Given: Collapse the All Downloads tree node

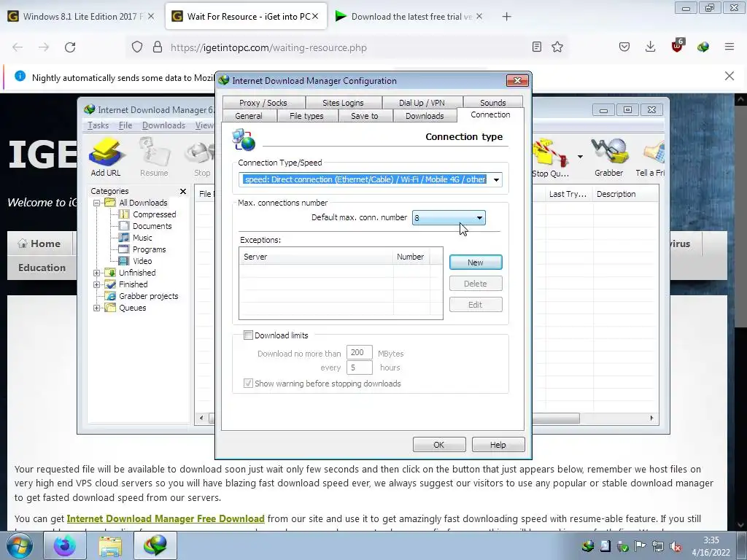Looking at the screenshot, I should click(x=97, y=203).
